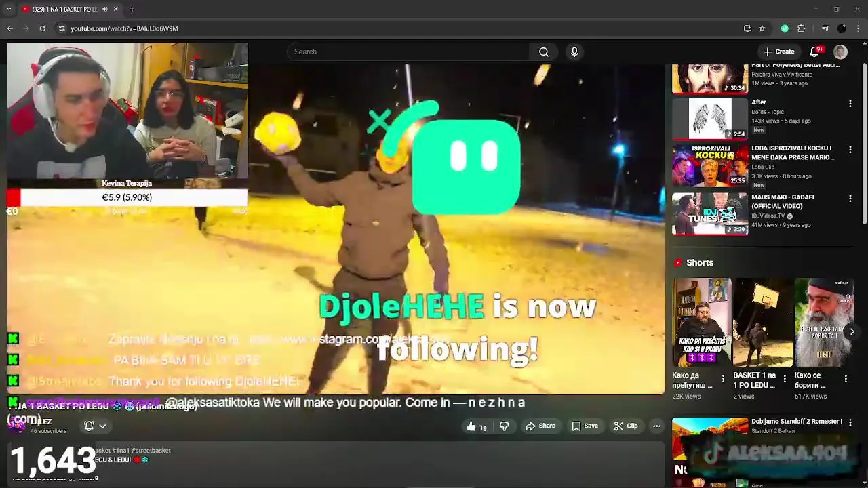Open the tab search dropdown arrow
The width and height of the screenshot is (868, 488).
[x=8, y=9]
